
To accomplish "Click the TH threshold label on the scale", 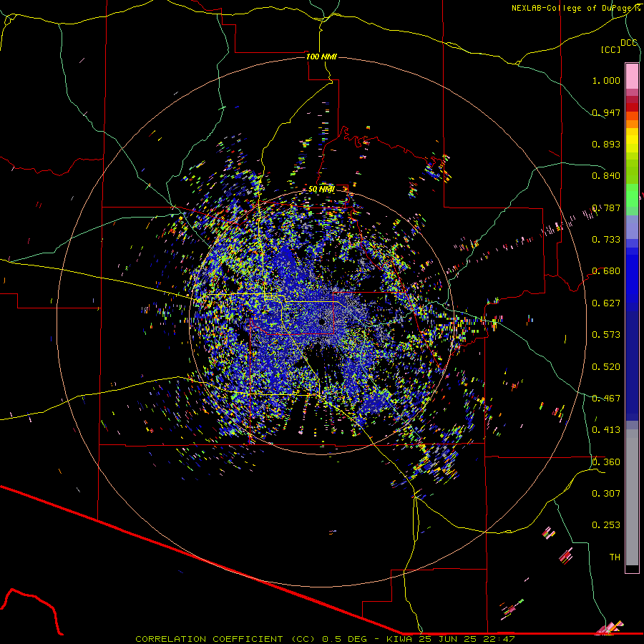I will point(615,557).
